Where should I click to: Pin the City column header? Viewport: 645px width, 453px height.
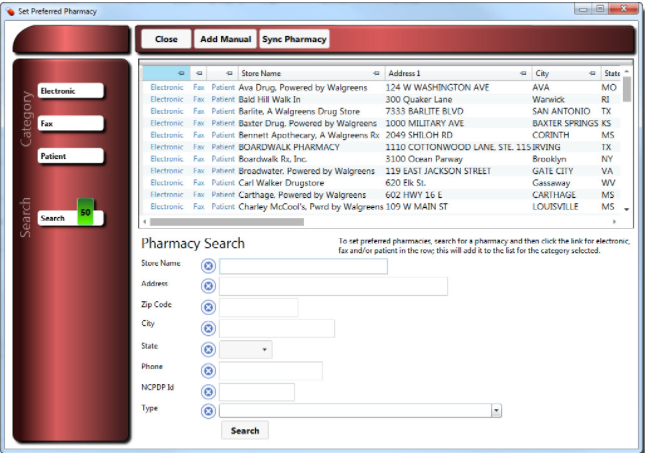[x=592, y=73]
